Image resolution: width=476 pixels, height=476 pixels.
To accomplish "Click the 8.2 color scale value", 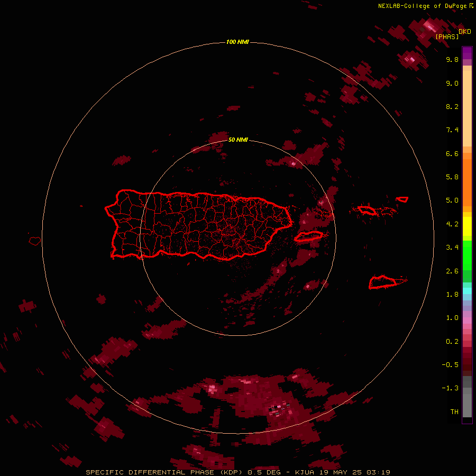I will (452, 106).
